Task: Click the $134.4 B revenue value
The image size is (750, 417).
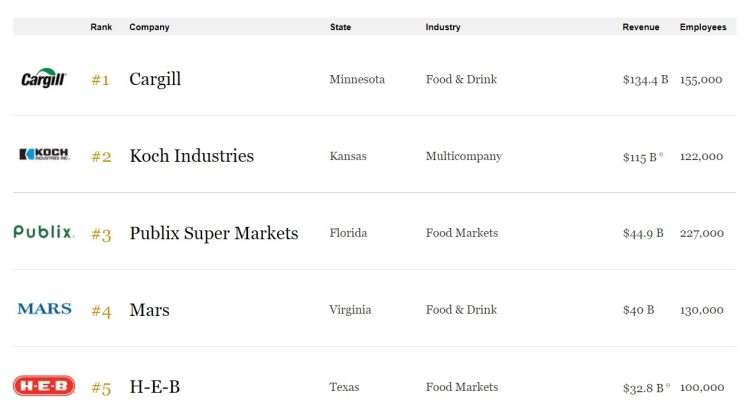Action: [x=645, y=80]
